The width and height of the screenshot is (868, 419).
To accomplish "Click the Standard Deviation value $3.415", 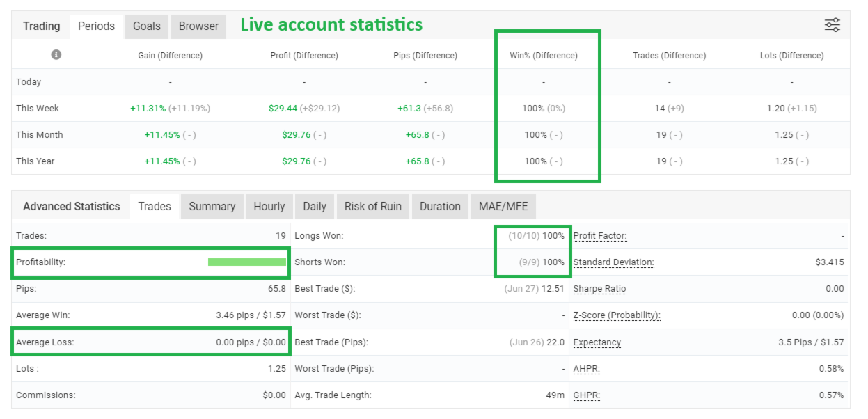I will click(829, 262).
